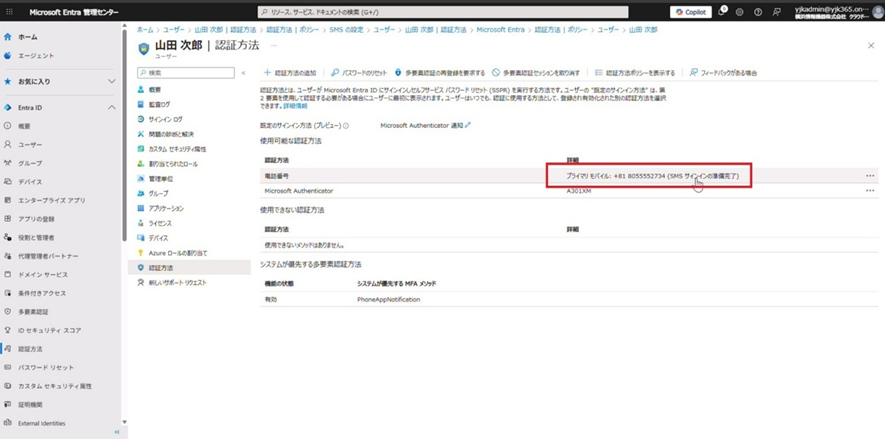This screenshot has height=439, width=885.
Task: Open 条件付きアクセス in left navigation
Action: [42, 293]
